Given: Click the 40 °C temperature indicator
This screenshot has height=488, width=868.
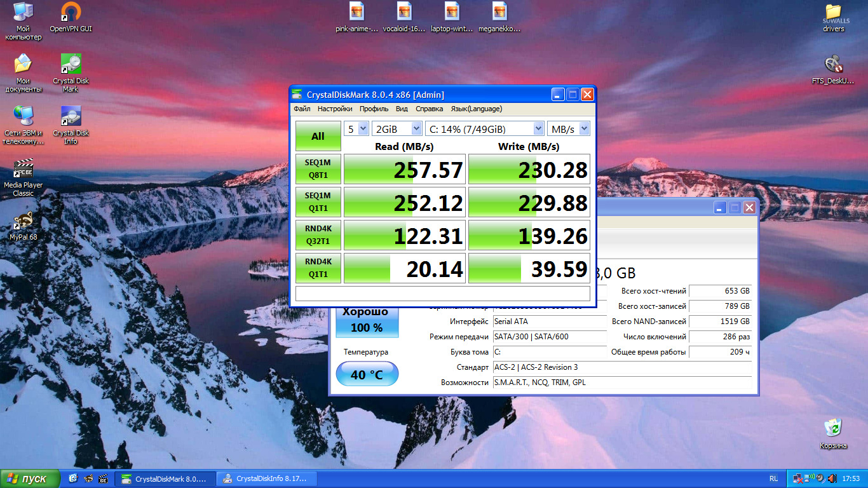Looking at the screenshot, I should 367,374.
